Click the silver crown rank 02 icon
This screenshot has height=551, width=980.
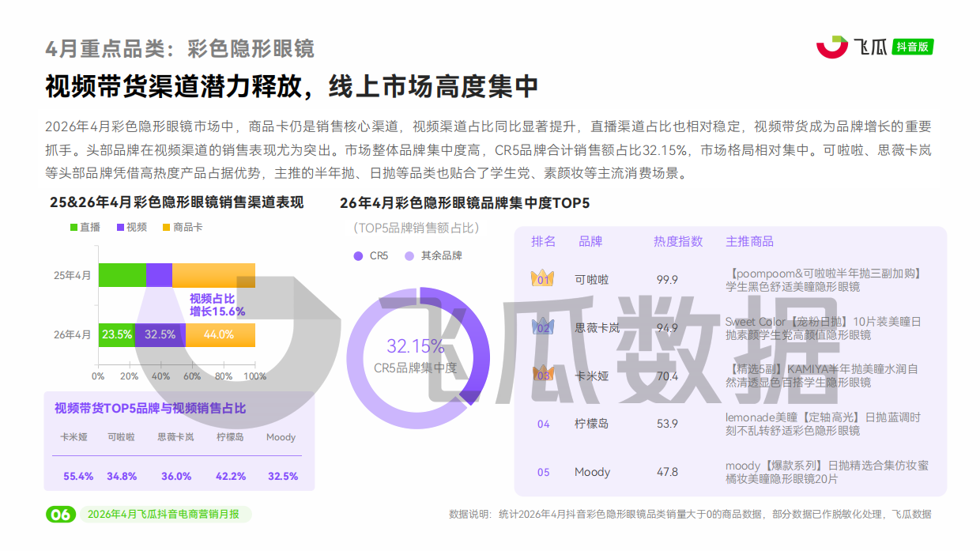click(x=543, y=326)
